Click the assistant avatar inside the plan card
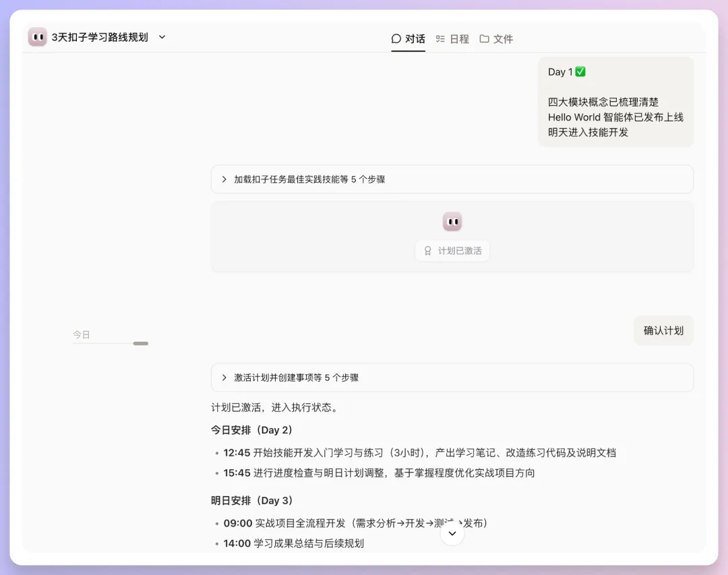 [452, 220]
